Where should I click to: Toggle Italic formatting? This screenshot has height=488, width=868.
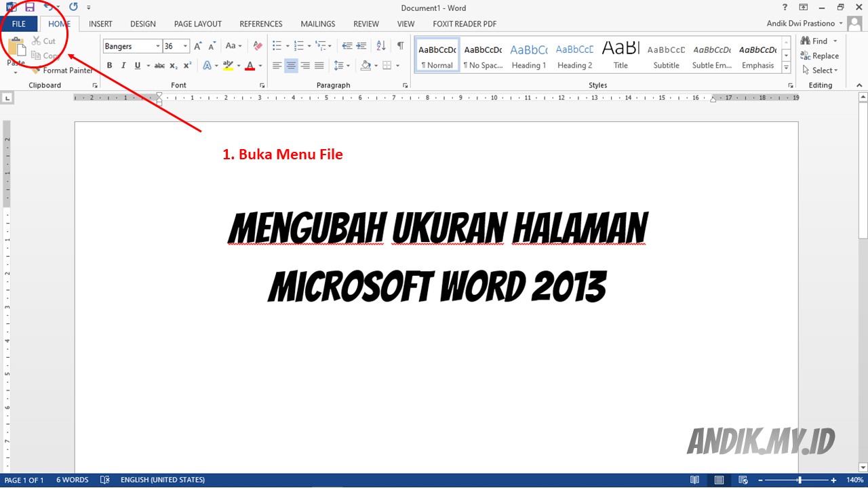[123, 66]
